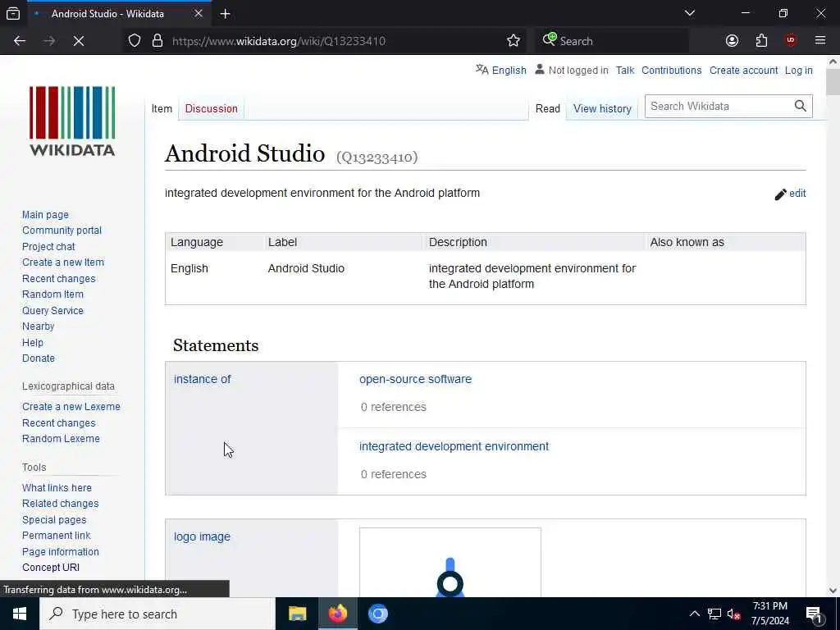
Task: Click the Log in link
Action: [799, 71]
